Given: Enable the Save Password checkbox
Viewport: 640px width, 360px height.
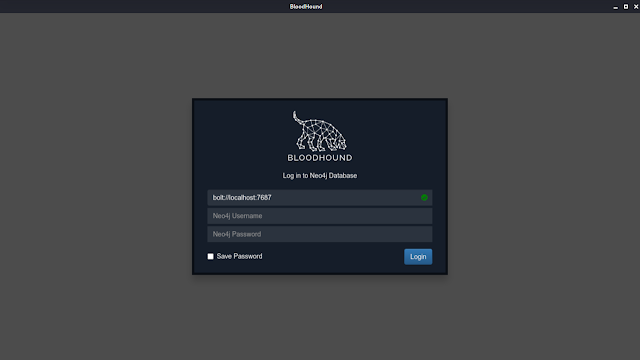Looking at the screenshot, I should click(x=211, y=256).
